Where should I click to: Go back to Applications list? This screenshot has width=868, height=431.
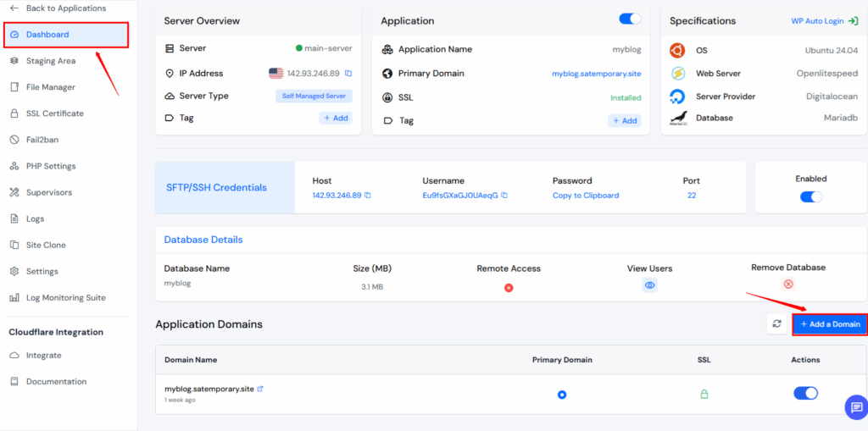click(x=58, y=8)
